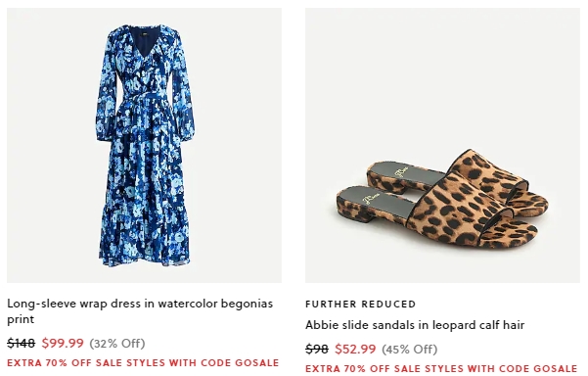Screen dimensions: 588x376
Task: Open the Abbie slide sandals title link
Action: 415,324
